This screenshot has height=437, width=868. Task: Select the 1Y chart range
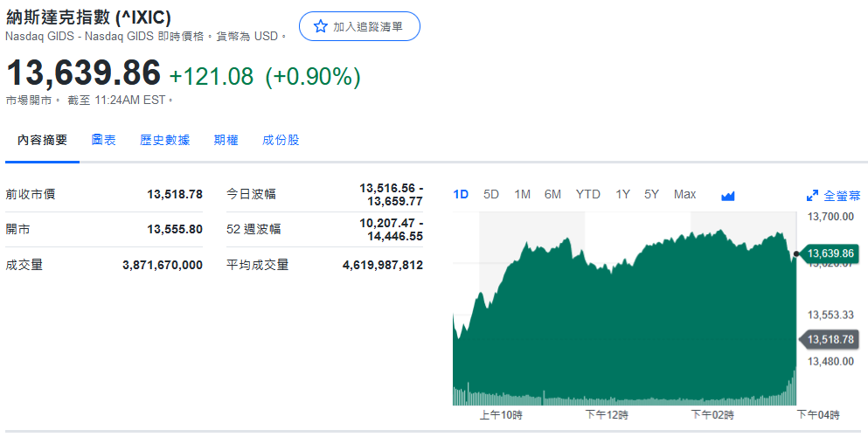tap(622, 194)
